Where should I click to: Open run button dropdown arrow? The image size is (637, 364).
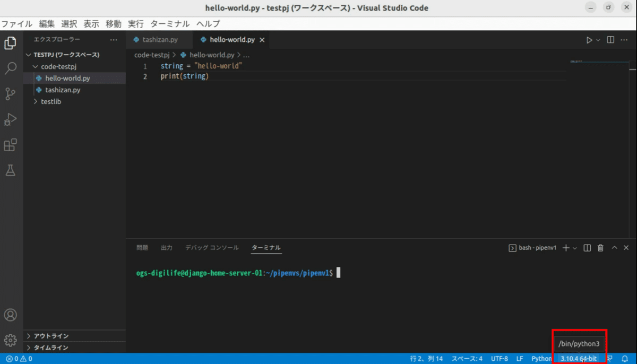point(598,40)
